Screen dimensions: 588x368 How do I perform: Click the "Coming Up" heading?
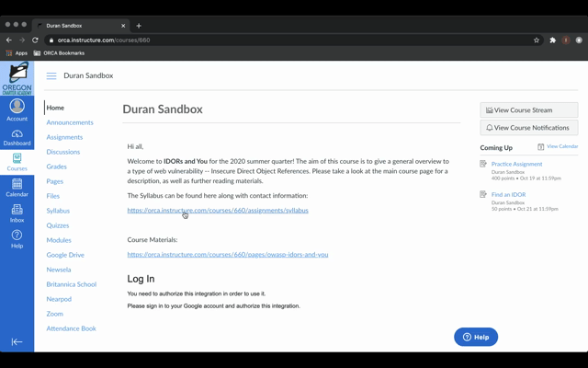pos(496,147)
